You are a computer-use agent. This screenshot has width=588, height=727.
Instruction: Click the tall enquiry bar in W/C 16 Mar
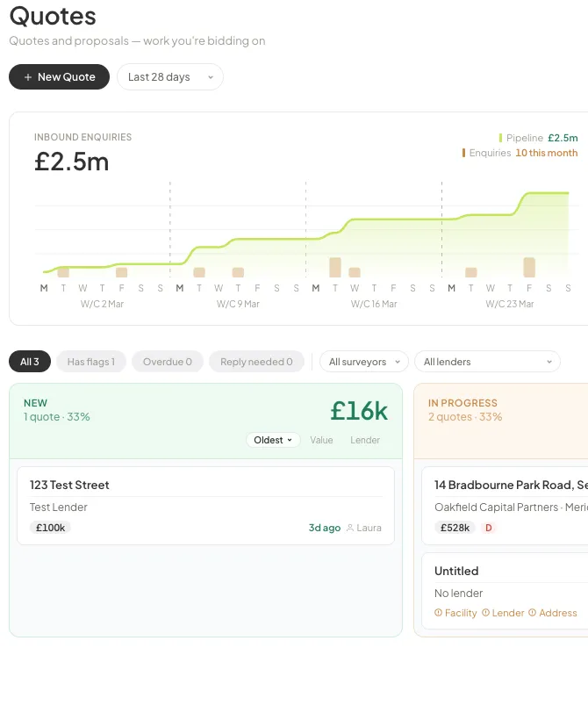click(x=335, y=267)
